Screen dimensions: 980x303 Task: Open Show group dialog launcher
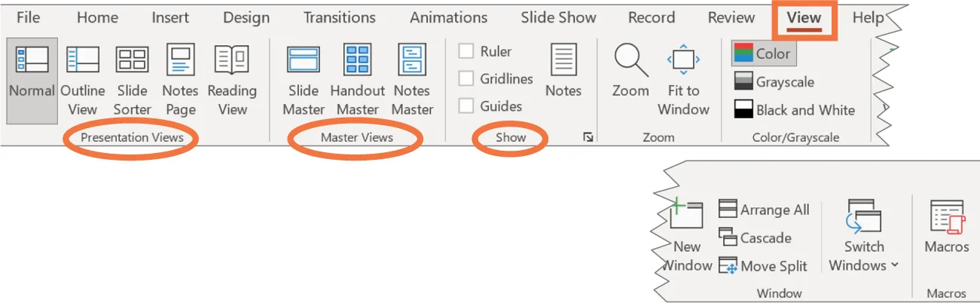(588, 137)
